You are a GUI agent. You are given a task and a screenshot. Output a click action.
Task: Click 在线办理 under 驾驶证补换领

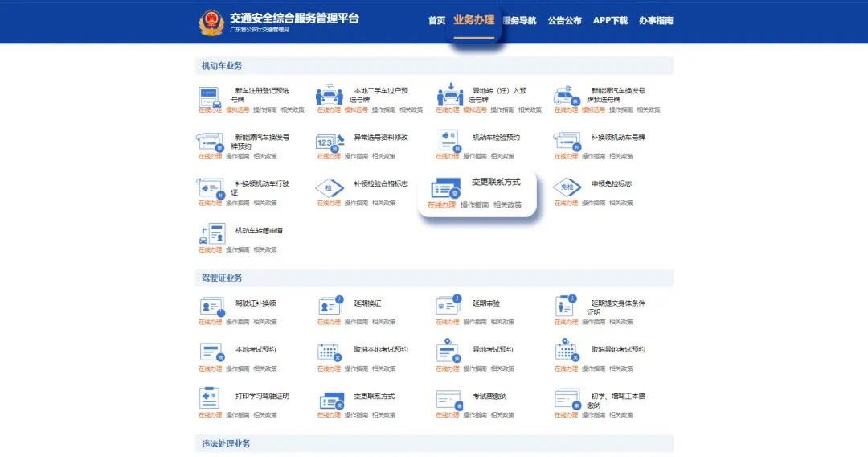pos(211,322)
